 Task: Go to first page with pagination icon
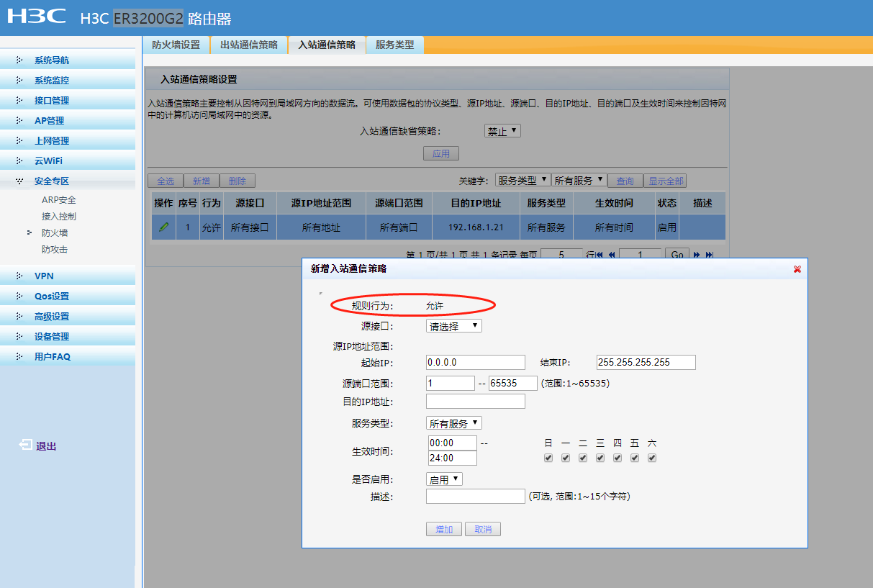(600, 255)
